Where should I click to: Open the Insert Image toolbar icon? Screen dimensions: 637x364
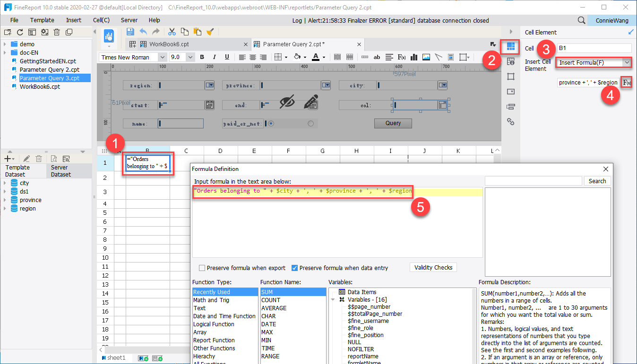click(426, 57)
